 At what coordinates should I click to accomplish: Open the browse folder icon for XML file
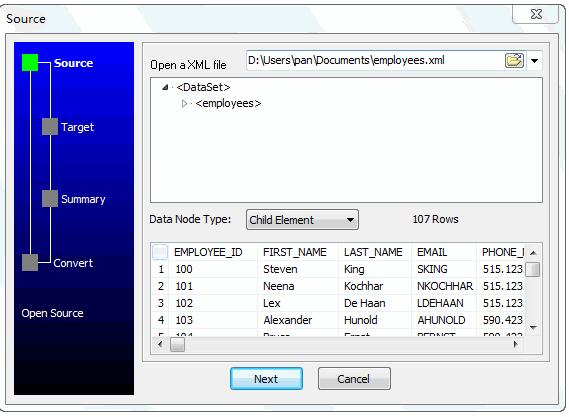click(x=514, y=60)
